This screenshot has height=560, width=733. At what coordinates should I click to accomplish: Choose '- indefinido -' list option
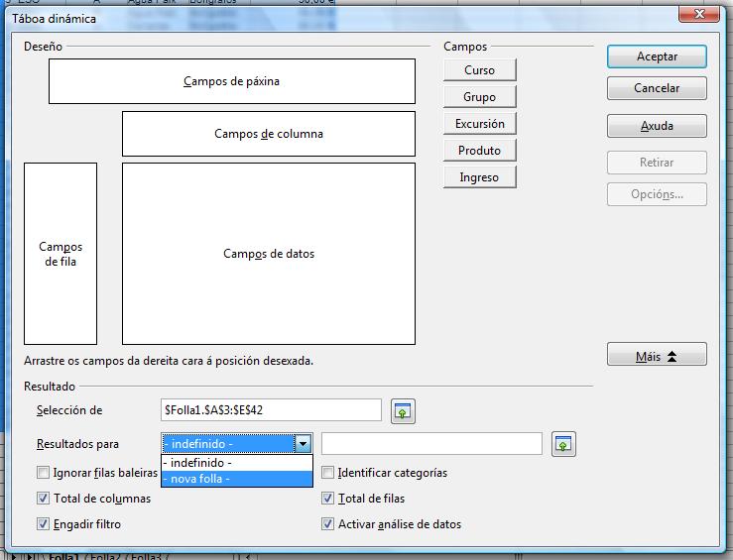pyautogui.click(x=237, y=463)
